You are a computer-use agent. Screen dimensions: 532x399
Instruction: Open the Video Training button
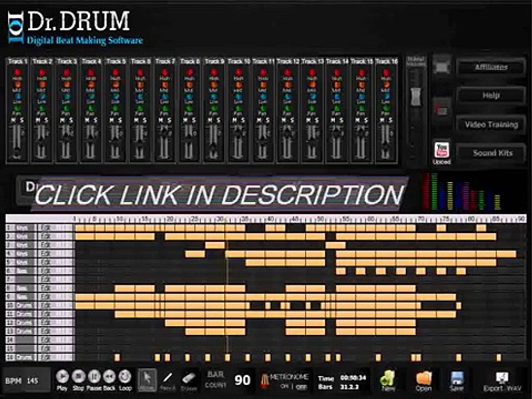(x=491, y=125)
